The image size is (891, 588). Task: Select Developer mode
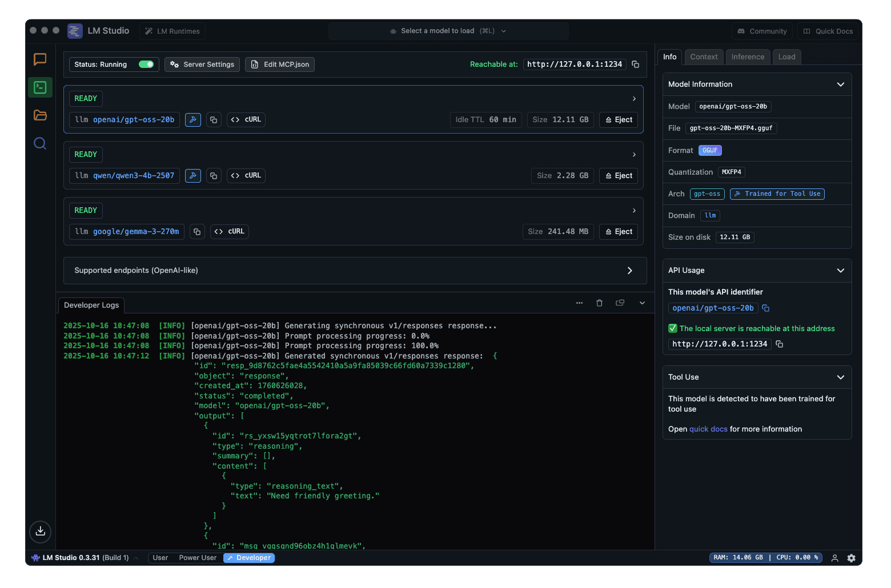pyautogui.click(x=249, y=558)
